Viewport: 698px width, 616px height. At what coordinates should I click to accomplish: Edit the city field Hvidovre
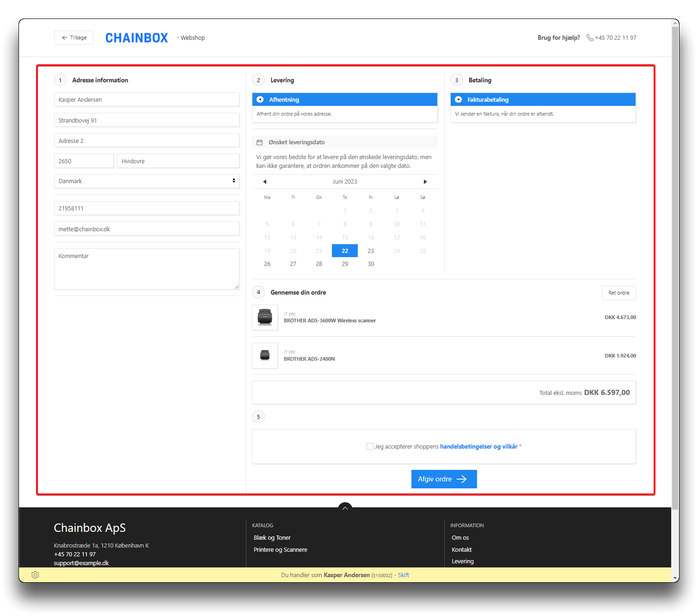(178, 161)
